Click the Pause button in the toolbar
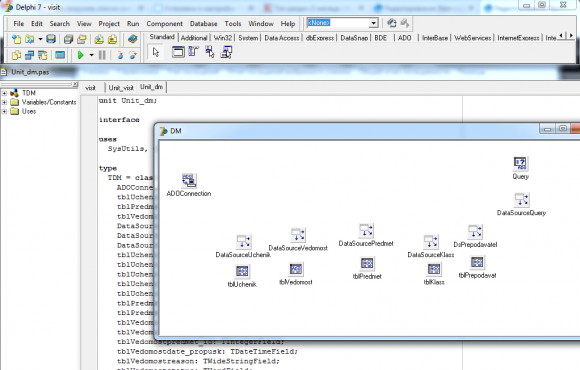This screenshot has width=580, height=370. [102, 55]
